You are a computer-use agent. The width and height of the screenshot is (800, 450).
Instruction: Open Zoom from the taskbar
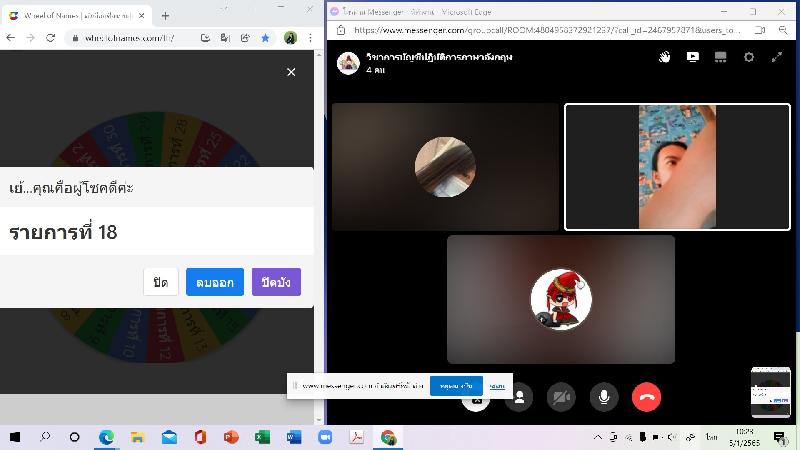click(x=324, y=438)
